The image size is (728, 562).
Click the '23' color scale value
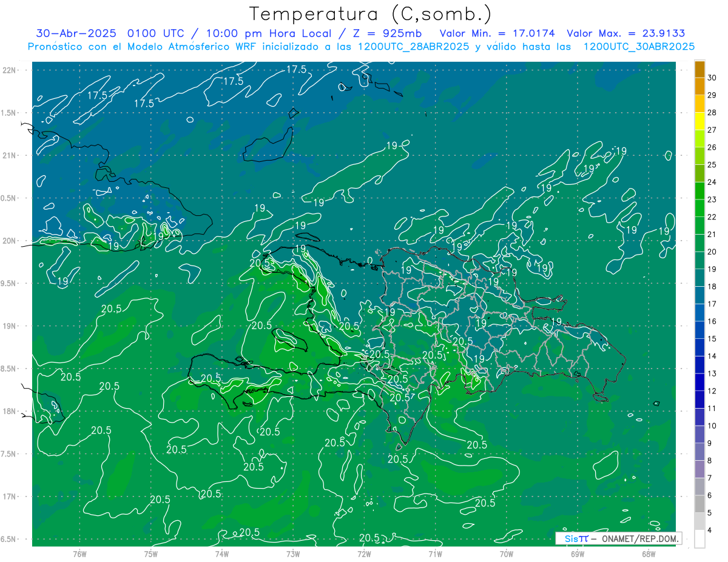pos(713,199)
